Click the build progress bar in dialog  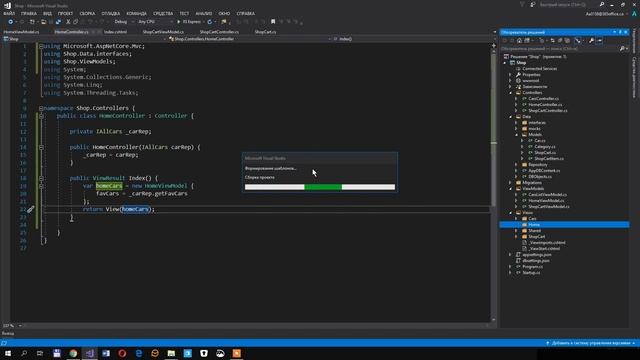(x=320, y=187)
